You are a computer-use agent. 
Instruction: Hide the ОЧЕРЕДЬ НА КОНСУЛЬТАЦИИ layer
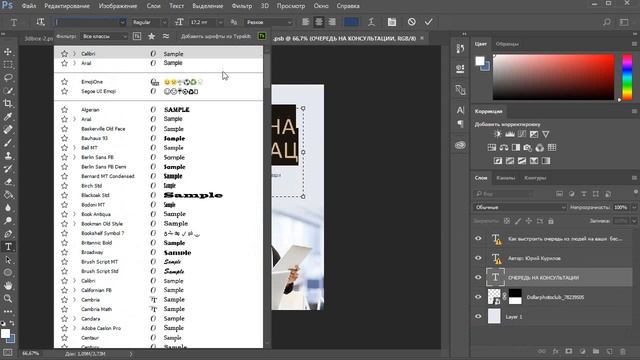click(478, 278)
